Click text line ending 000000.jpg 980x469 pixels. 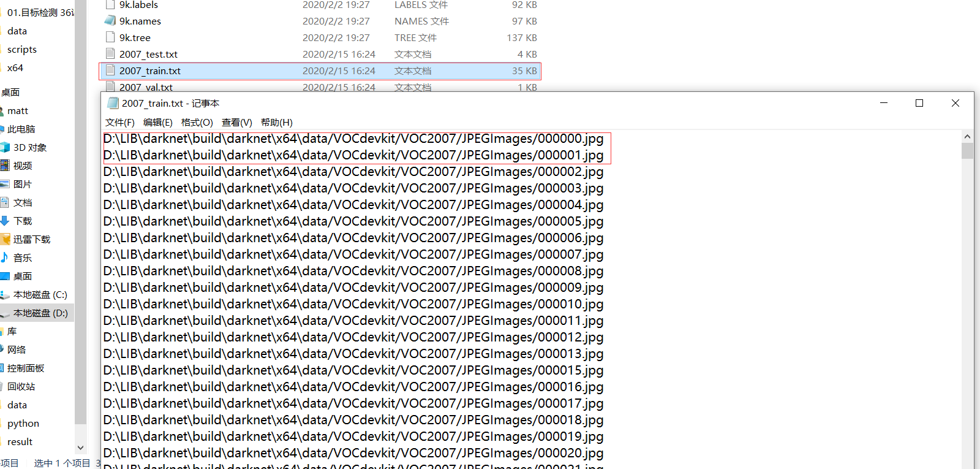click(353, 139)
